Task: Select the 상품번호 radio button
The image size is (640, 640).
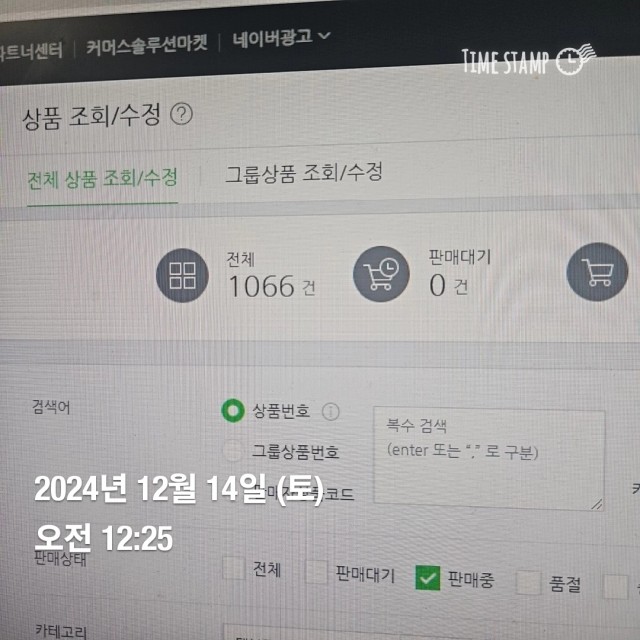Action: 233,411
